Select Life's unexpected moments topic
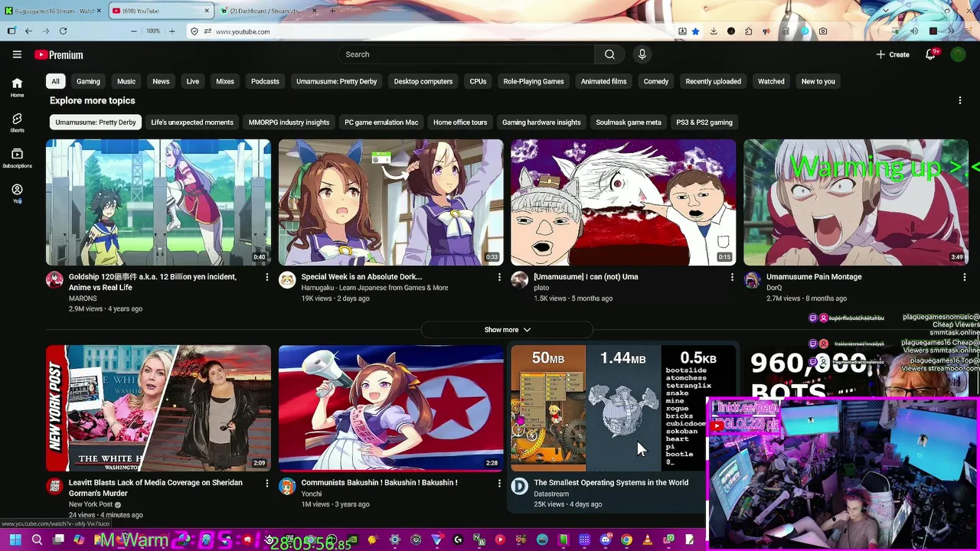 (192, 122)
